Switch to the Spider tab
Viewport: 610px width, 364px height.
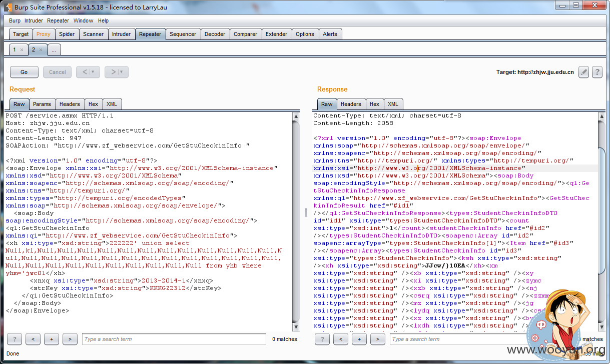coord(67,34)
